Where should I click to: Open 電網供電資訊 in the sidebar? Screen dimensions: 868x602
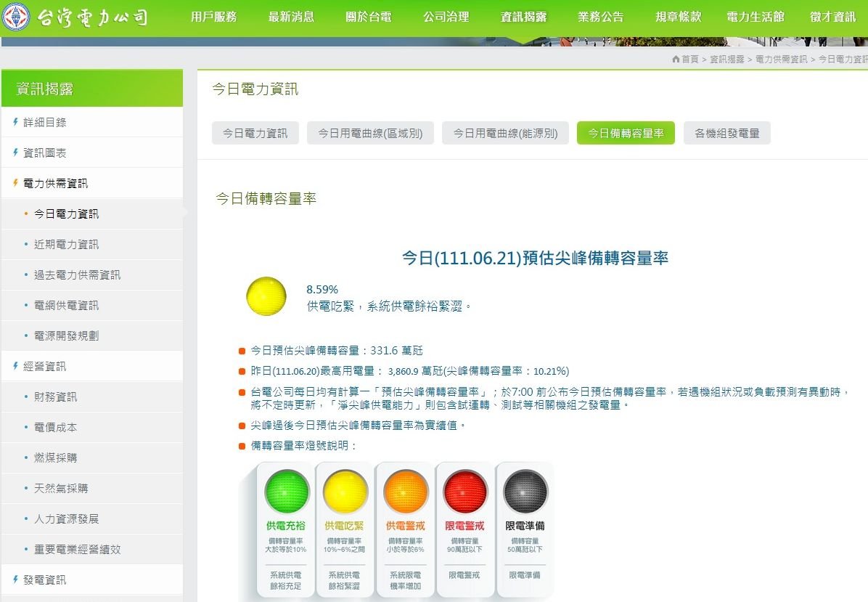[92, 305]
